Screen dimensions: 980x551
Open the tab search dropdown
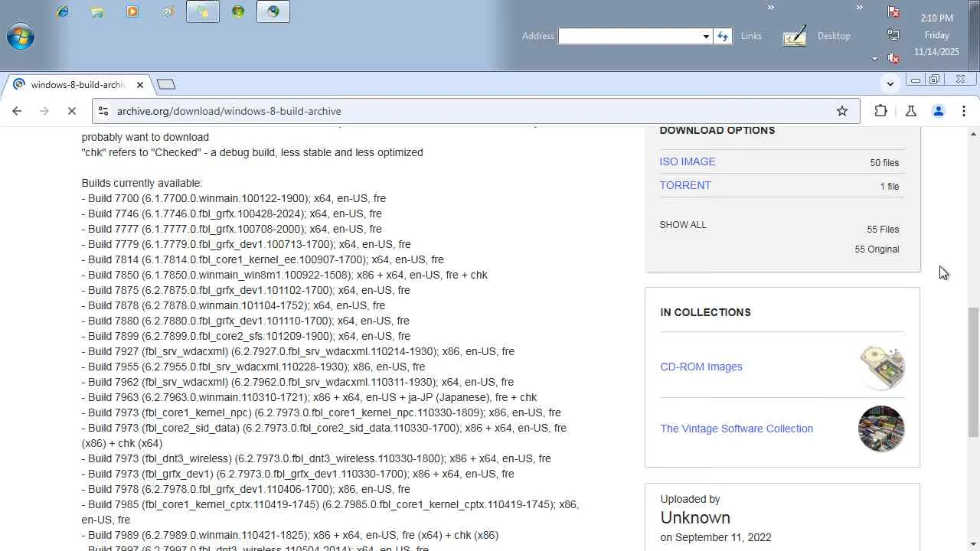890,83
